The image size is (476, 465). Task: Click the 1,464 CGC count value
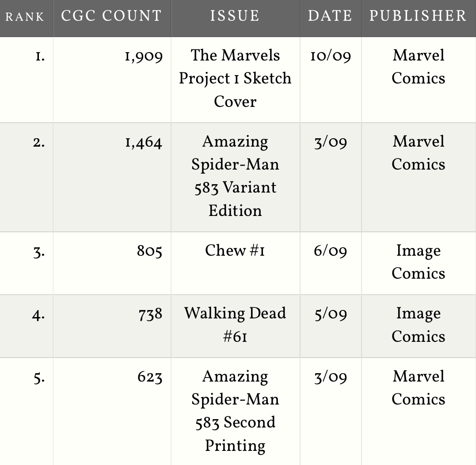144,142
